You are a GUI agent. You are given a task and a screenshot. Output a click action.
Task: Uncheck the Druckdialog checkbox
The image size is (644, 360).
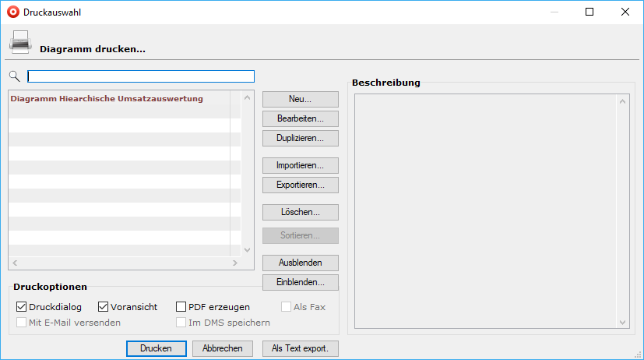(x=21, y=307)
